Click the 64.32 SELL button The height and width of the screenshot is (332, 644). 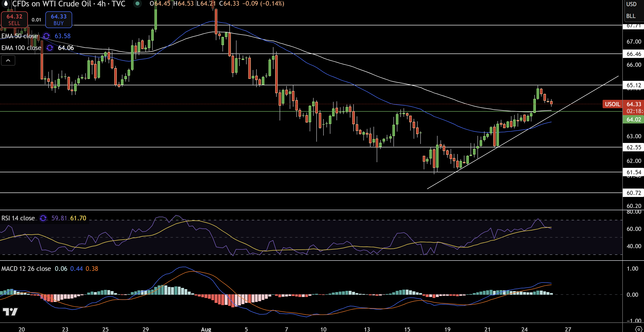(14, 19)
